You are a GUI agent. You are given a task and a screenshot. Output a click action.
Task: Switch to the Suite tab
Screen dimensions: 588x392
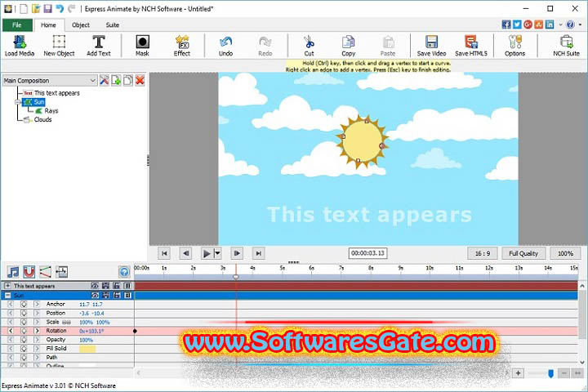coord(113,24)
